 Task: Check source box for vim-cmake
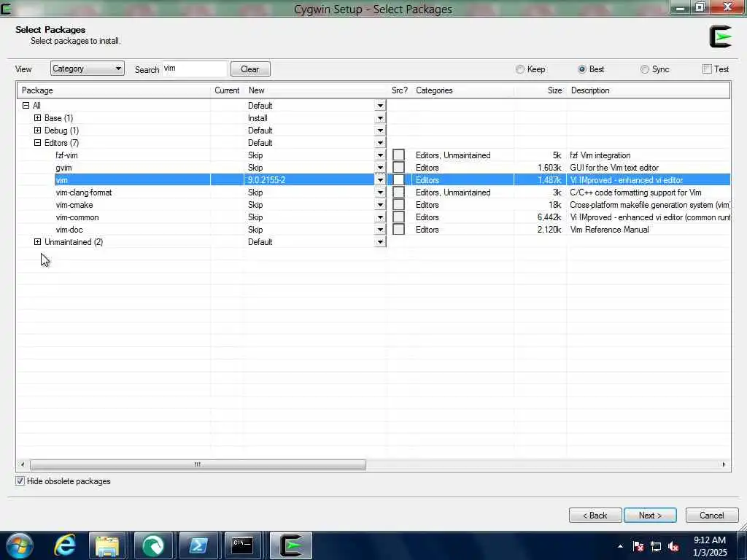pos(398,204)
